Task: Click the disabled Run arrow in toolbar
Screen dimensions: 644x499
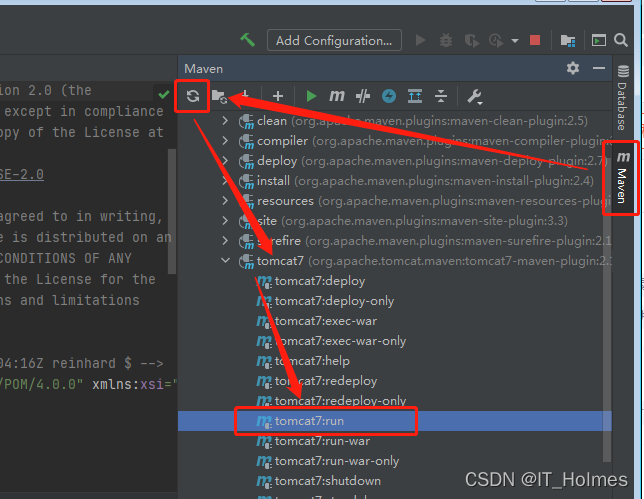Action: [x=420, y=40]
